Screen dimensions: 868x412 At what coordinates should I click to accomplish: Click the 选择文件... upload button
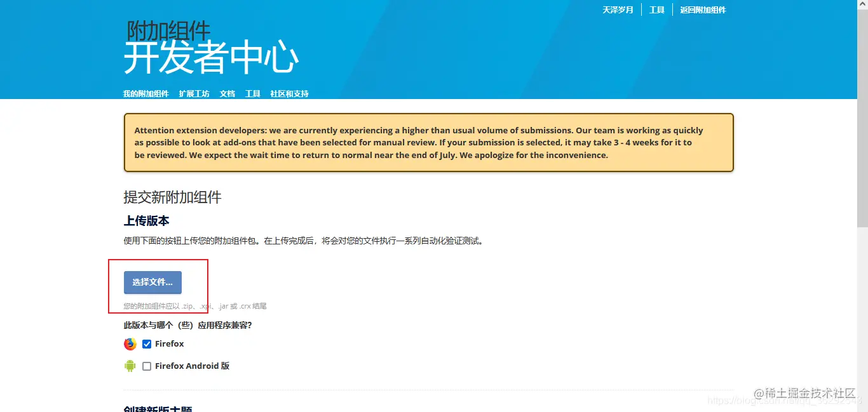pos(153,282)
